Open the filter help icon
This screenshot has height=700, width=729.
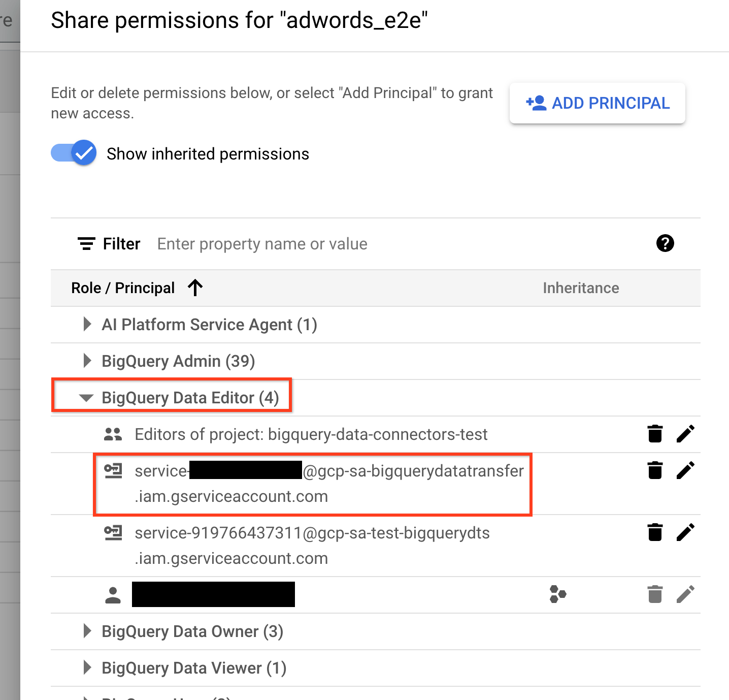tap(665, 243)
